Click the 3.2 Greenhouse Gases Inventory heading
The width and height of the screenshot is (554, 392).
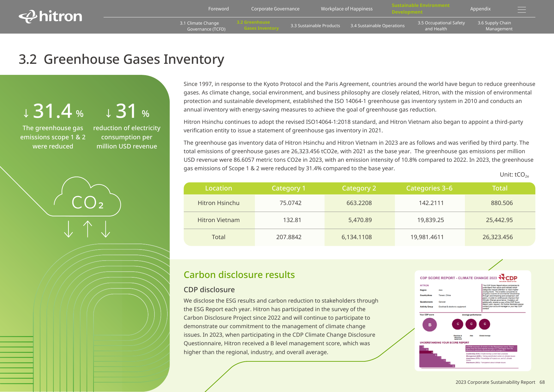point(121,59)
